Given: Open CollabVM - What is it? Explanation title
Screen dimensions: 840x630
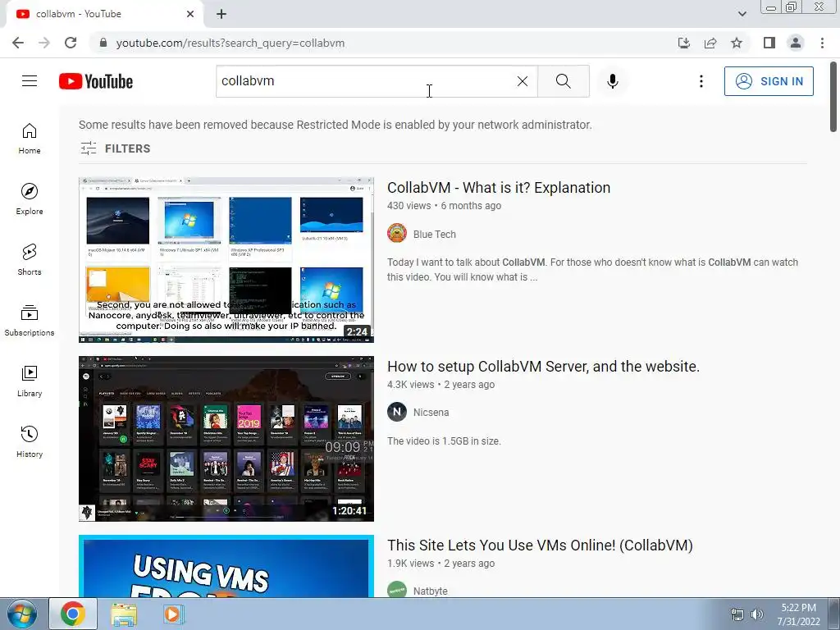Looking at the screenshot, I should (x=499, y=188).
